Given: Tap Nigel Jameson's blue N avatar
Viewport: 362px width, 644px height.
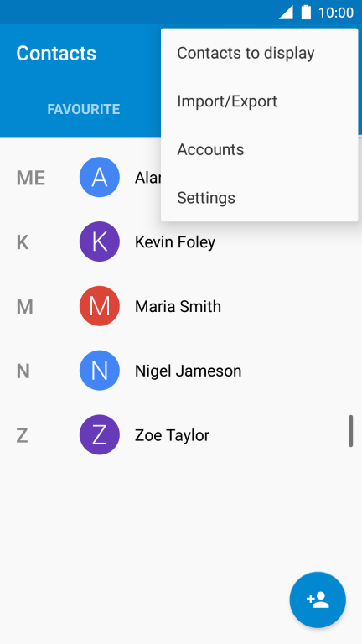Looking at the screenshot, I should (x=100, y=371).
